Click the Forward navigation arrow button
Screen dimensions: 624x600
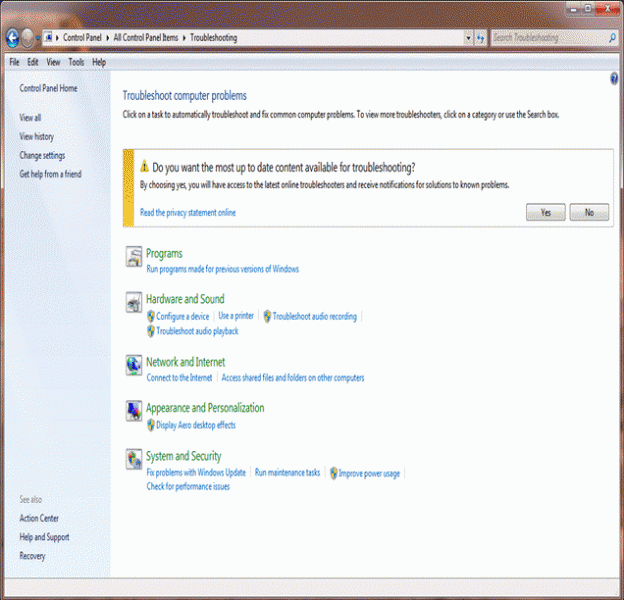tap(27, 39)
